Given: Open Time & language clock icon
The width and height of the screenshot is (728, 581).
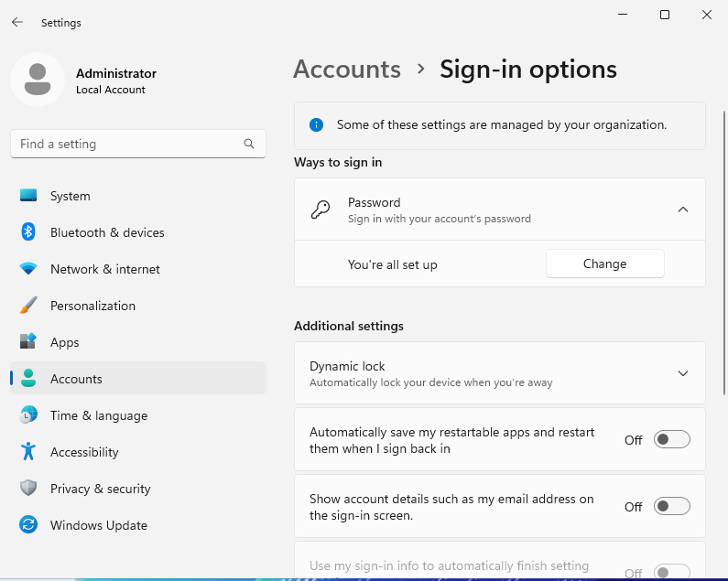Looking at the screenshot, I should click(x=28, y=415).
